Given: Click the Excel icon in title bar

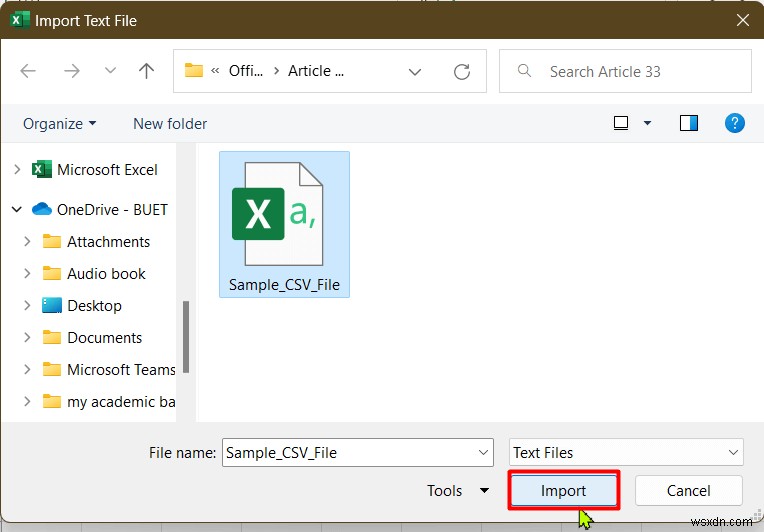Looking at the screenshot, I should (19, 20).
